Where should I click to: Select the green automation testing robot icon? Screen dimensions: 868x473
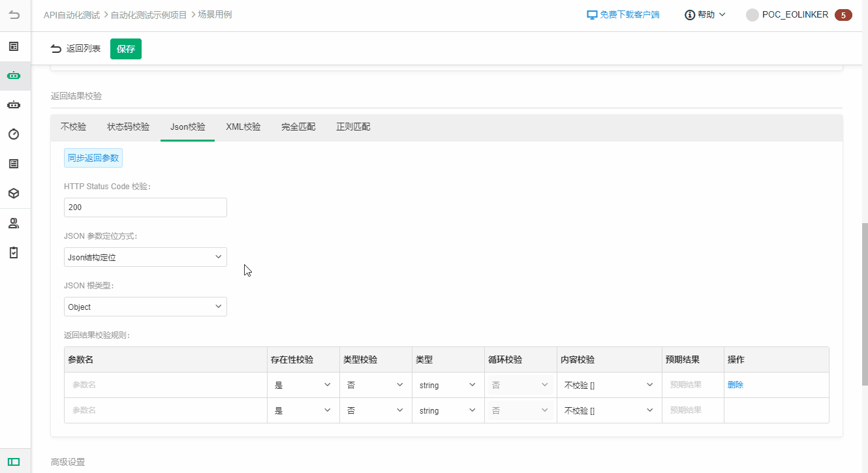14,75
